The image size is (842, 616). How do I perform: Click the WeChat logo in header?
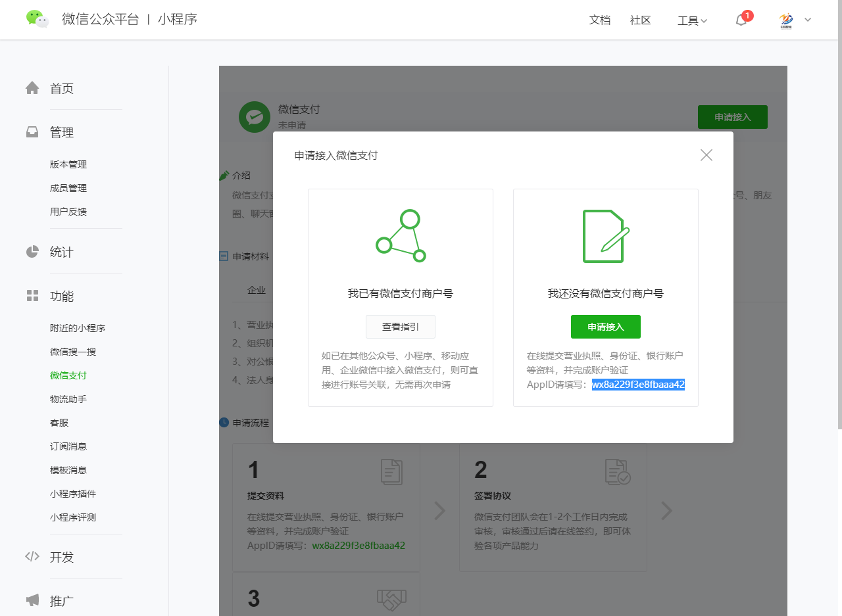pyautogui.click(x=37, y=19)
